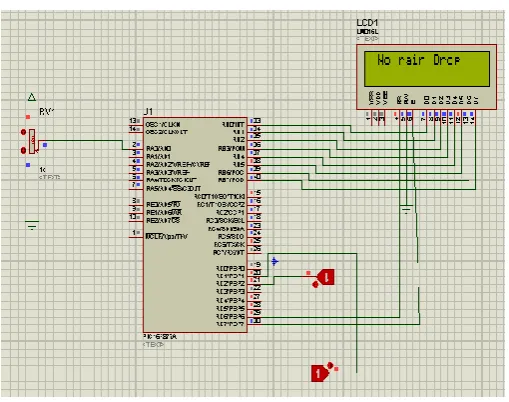Click microcontroller pin 8 RE0
The image size is (509, 402).
(136, 205)
